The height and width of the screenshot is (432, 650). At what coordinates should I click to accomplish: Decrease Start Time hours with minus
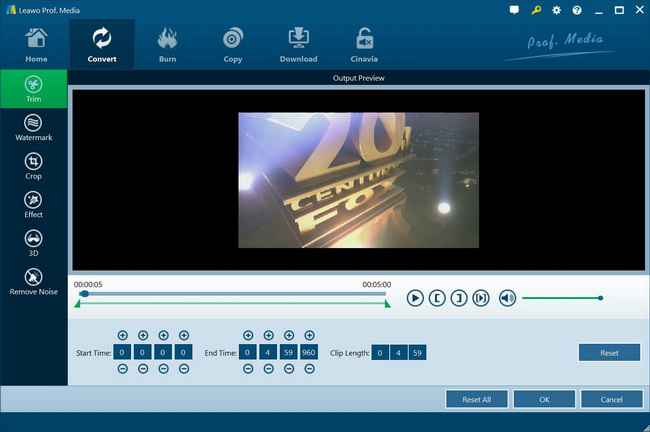[x=122, y=369]
